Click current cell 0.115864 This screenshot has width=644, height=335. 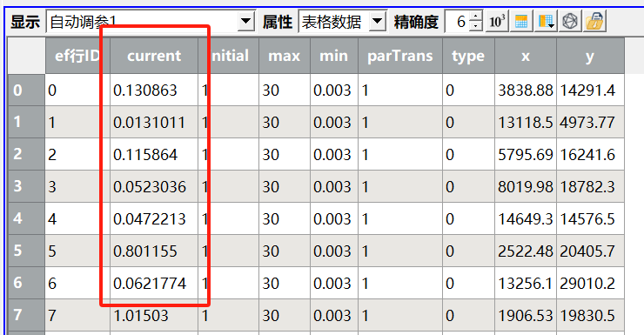pyautogui.click(x=154, y=154)
